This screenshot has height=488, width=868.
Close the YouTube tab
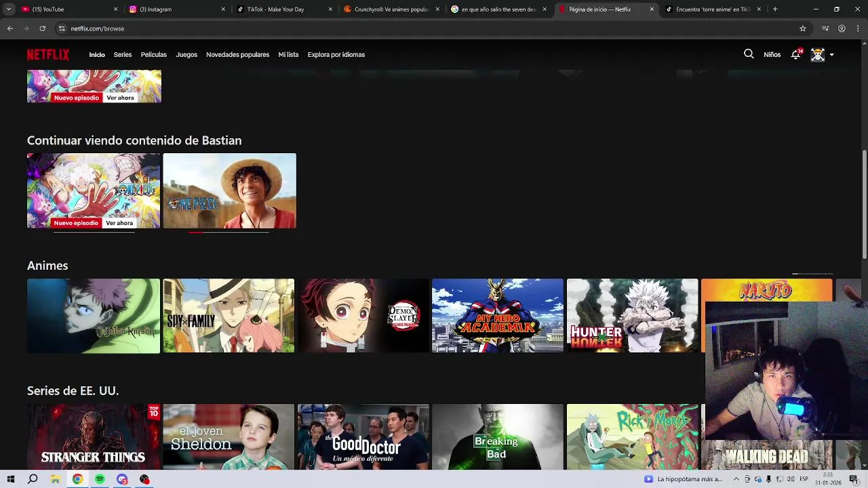click(115, 9)
